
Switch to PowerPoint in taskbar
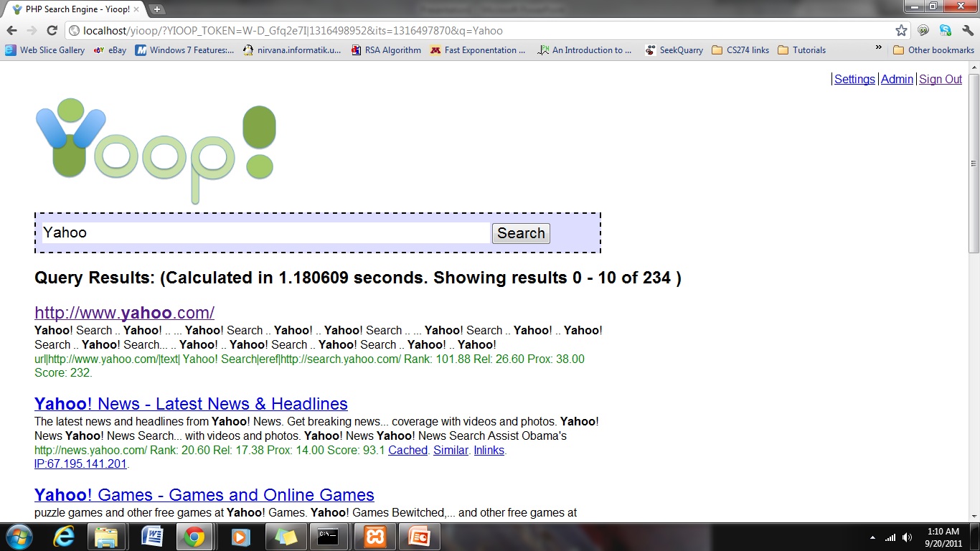[x=418, y=537]
